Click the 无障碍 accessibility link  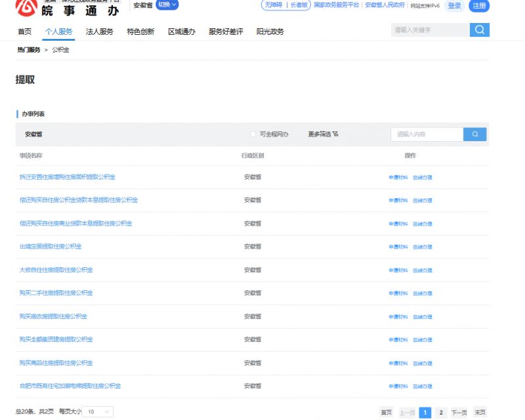[274, 5]
